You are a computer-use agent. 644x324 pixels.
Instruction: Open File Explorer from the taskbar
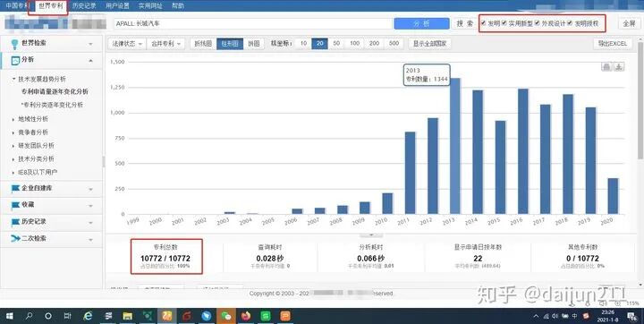coord(127,316)
